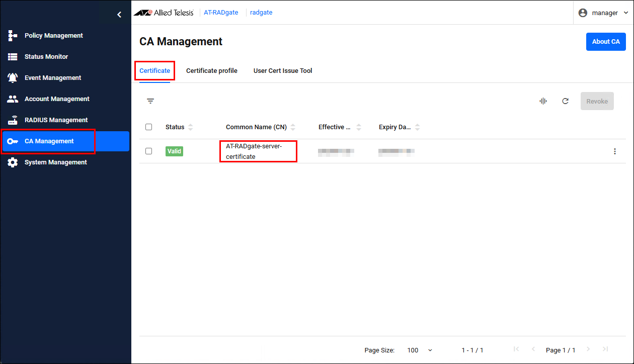Click the Status column header text
This screenshot has height=364, width=634.
coord(175,127)
